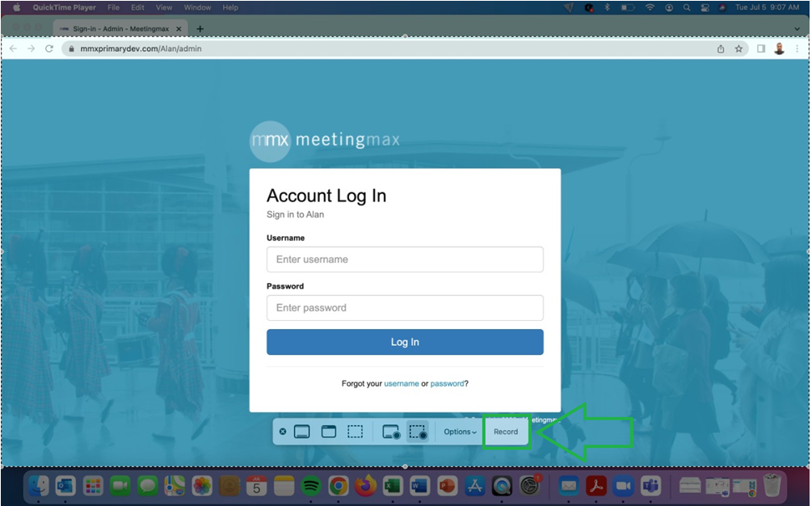Screen dimensions: 812x506
Task: Select Capture Selected Portion mode
Action: pyautogui.click(x=356, y=432)
